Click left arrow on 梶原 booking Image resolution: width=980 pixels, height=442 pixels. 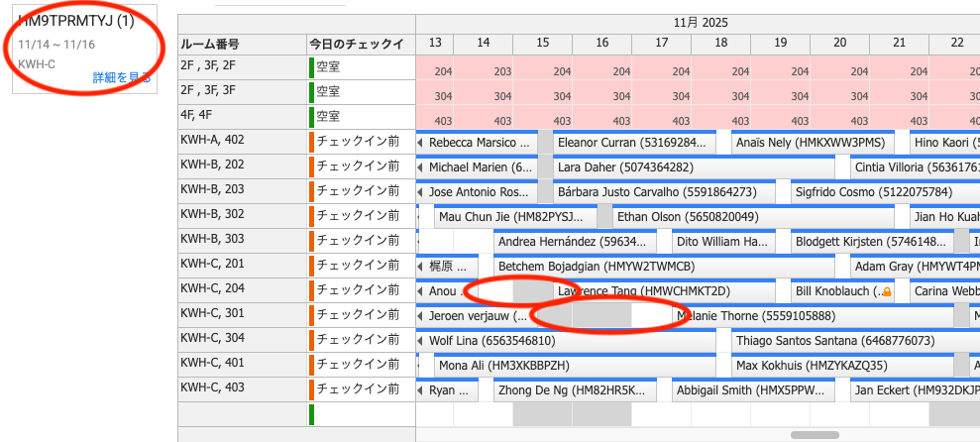pos(420,267)
